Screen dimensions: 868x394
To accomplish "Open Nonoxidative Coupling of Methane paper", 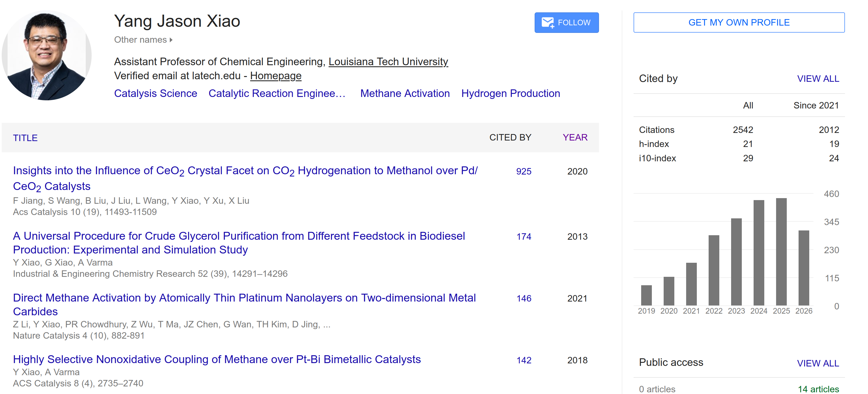I will [217, 359].
